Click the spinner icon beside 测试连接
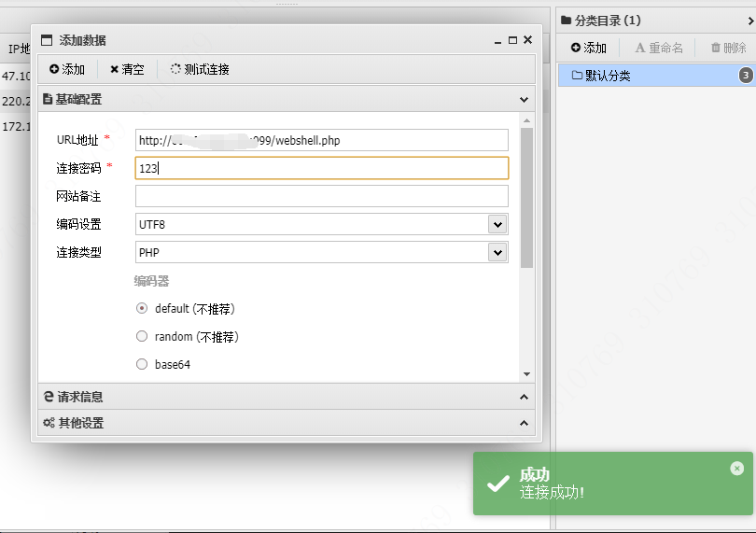The image size is (756, 533). click(175, 69)
